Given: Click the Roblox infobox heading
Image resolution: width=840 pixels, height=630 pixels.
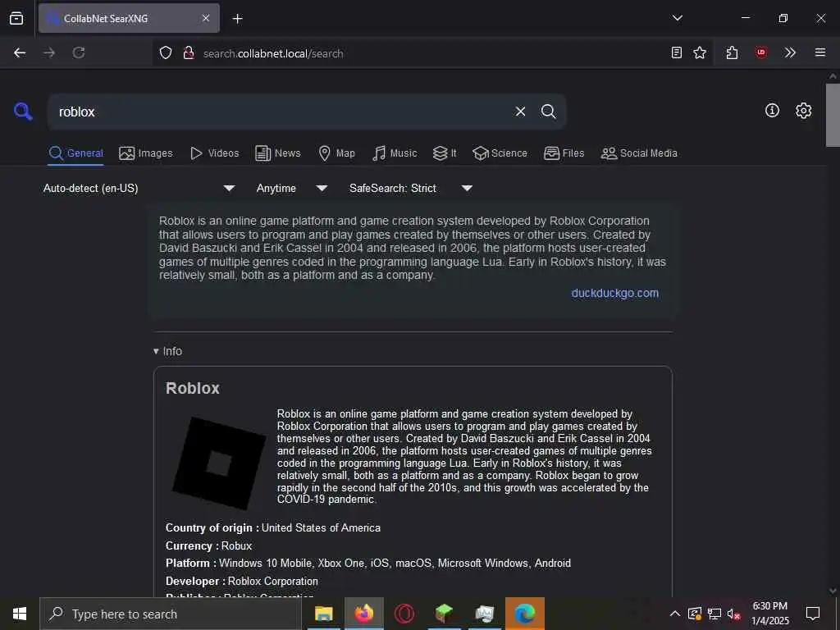Looking at the screenshot, I should click(192, 388).
